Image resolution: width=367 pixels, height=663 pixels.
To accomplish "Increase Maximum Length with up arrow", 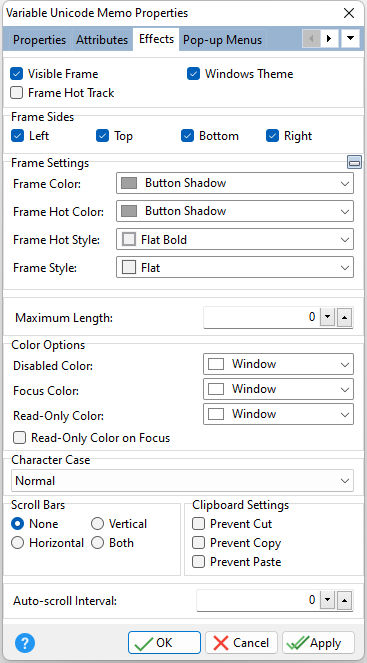I will [x=345, y=318].
